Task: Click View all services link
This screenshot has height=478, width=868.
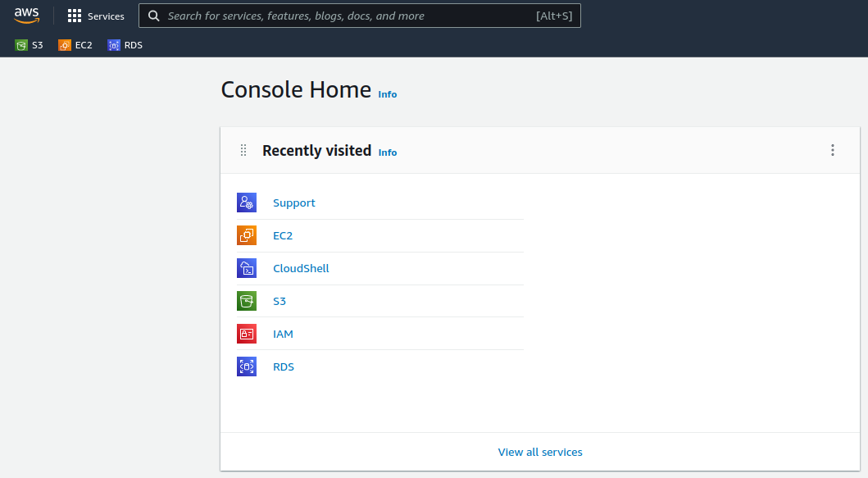Action: 540,452
